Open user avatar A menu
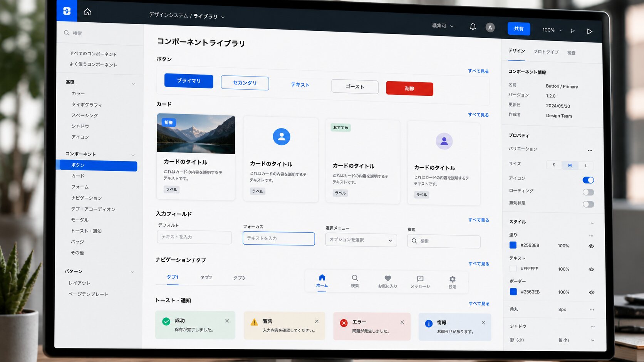 (490, 27)
